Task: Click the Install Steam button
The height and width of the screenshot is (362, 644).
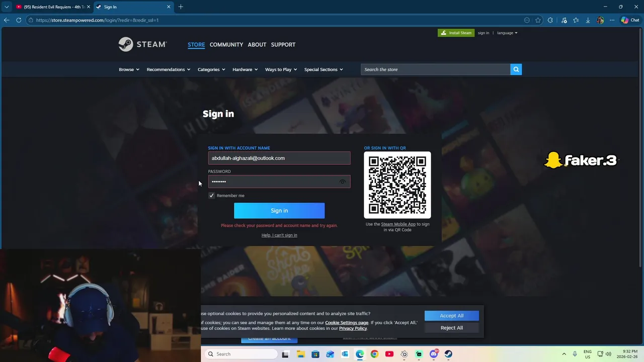Action: click(456, 33)
